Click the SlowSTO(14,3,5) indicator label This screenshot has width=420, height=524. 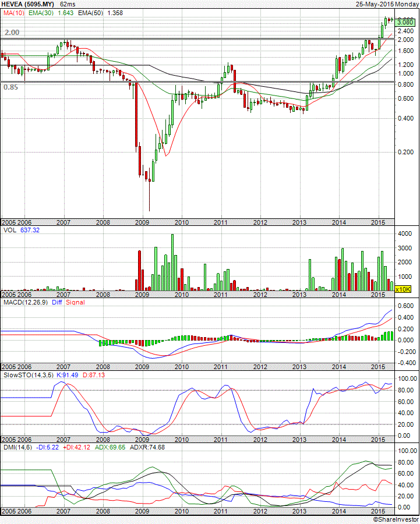29,376
